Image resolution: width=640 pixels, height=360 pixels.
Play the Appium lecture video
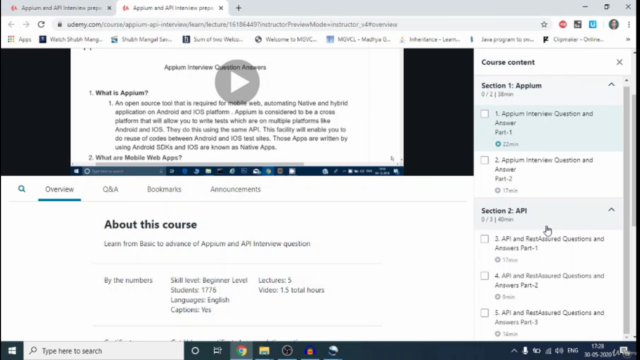tap(237, 82)
